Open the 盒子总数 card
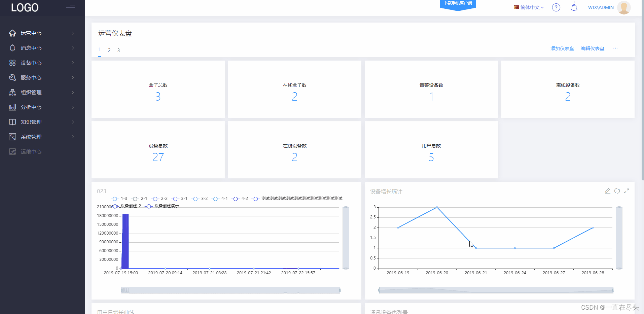Viewport: 644px width, 314px height. tap(158, 89)
